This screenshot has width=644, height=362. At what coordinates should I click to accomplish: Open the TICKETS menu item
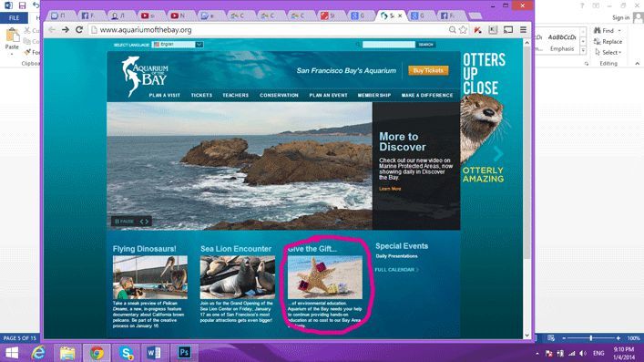[x=201, y=95]
